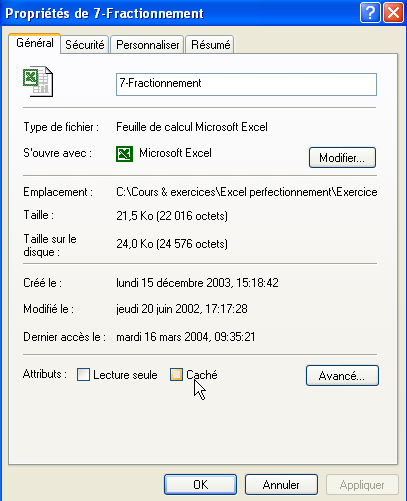
Task: Click the Caché label text
Action: click(202, 375)
